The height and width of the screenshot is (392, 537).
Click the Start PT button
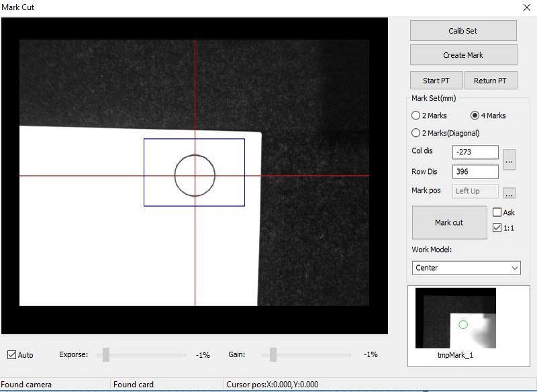(436, 81)
